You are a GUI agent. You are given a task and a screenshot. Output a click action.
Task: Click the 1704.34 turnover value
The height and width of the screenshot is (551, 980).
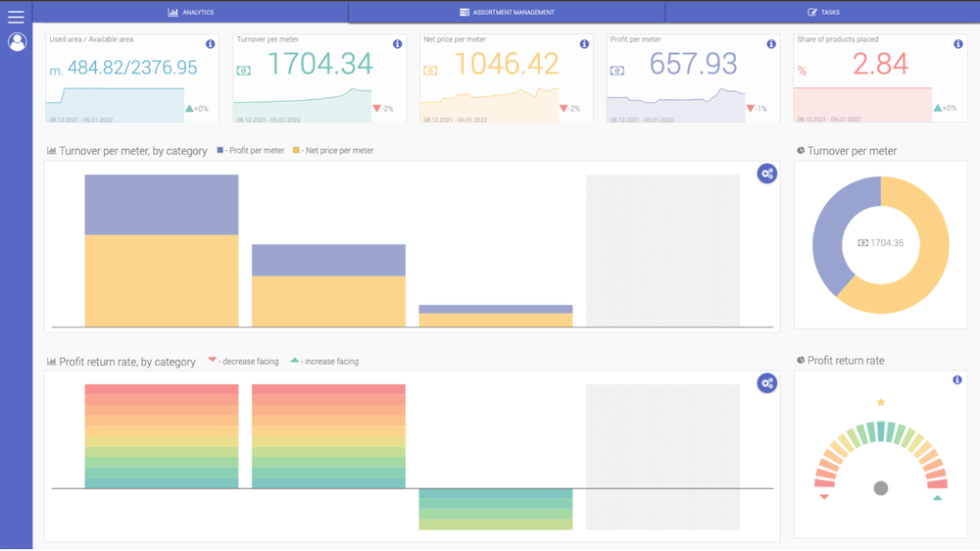[x=320, y=64]
